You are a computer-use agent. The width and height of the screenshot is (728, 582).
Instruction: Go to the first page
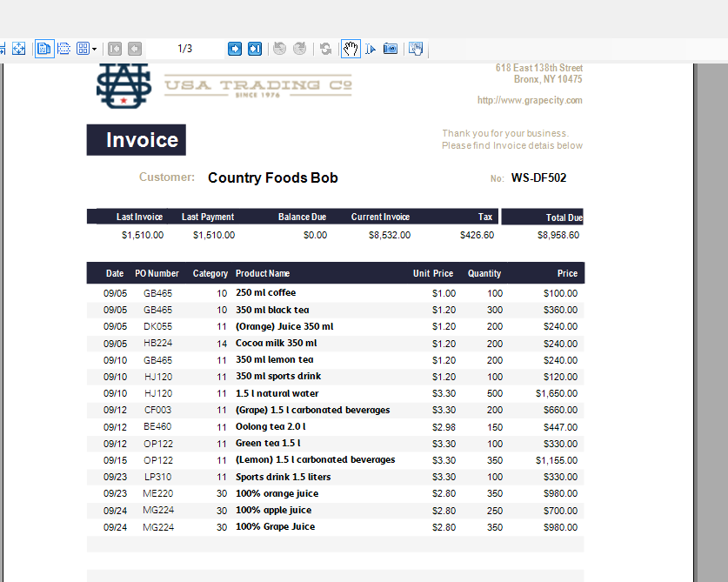tap(115, 49)
